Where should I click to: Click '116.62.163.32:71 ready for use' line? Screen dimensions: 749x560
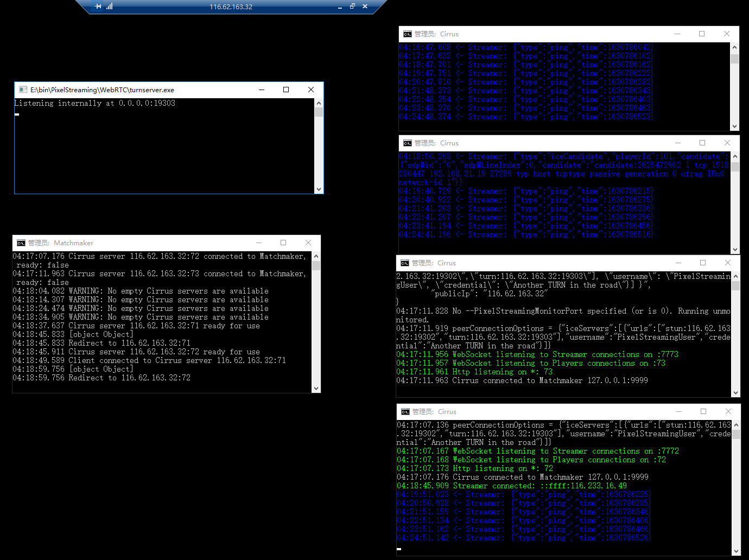(136, 326)
